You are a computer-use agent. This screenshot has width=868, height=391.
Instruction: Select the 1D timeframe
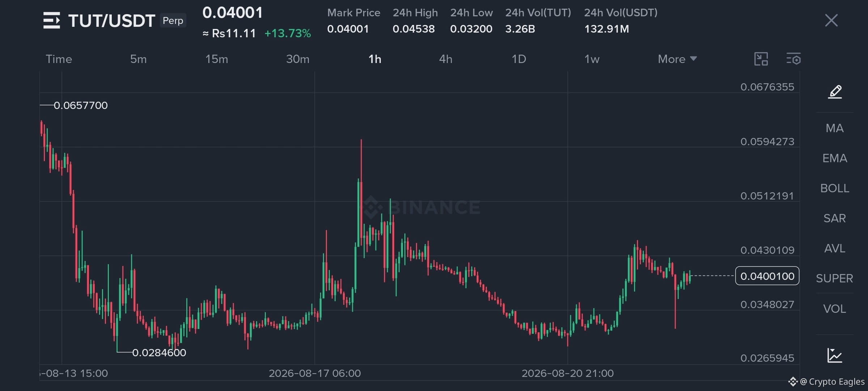(519, 59)
